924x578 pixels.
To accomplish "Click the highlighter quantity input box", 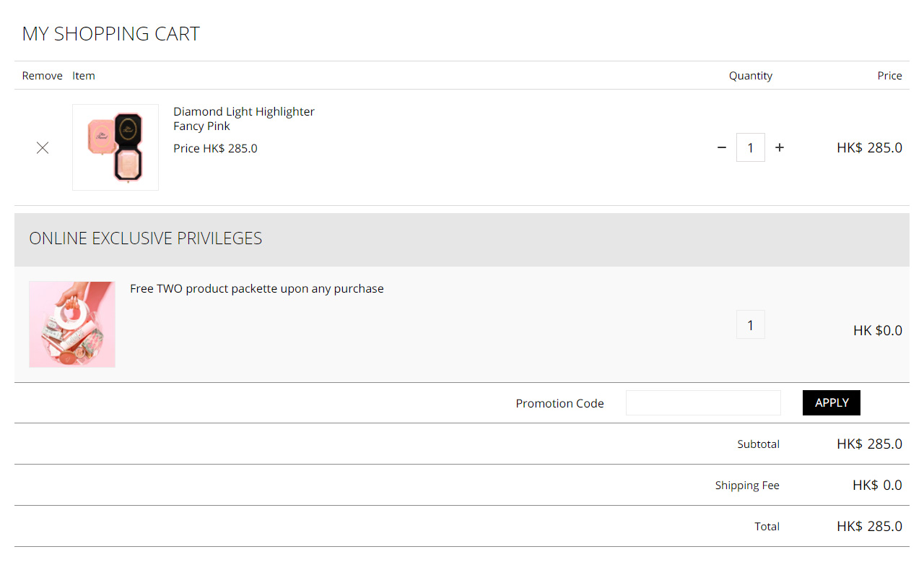I will (750, 147).
